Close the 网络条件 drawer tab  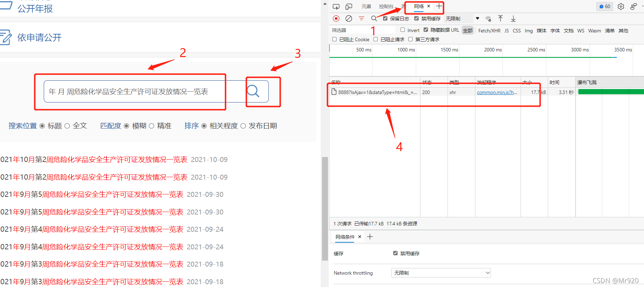pos(360,237)
